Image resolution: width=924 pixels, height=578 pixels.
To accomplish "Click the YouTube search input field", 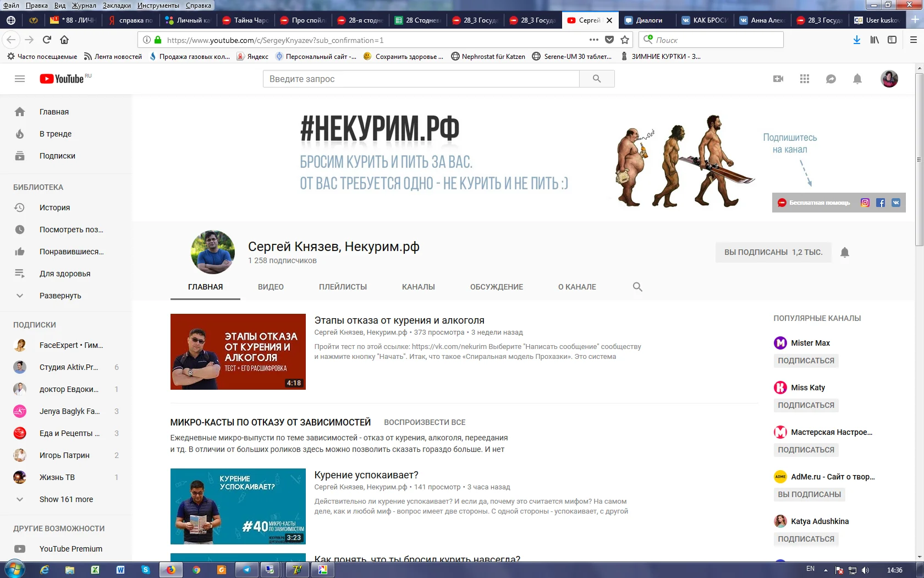I will point(421,79).
